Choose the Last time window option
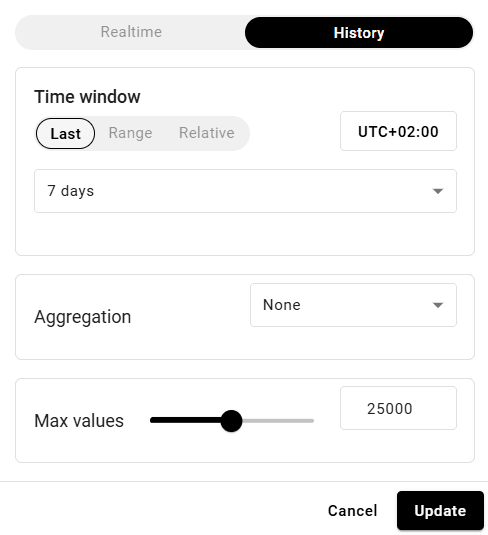488x535 pixels. pyautogui.click(x=65, y=133)
